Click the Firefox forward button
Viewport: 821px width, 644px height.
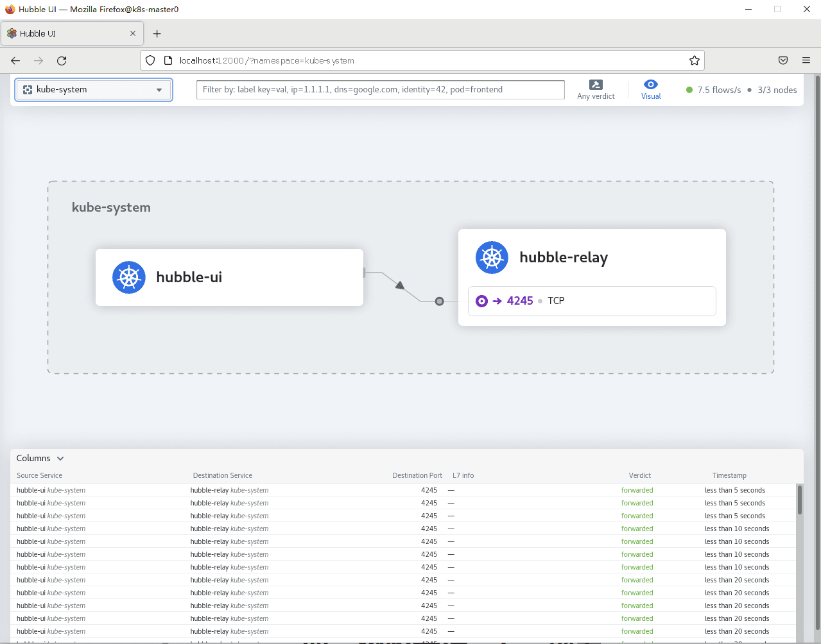[x=39, y=60]
